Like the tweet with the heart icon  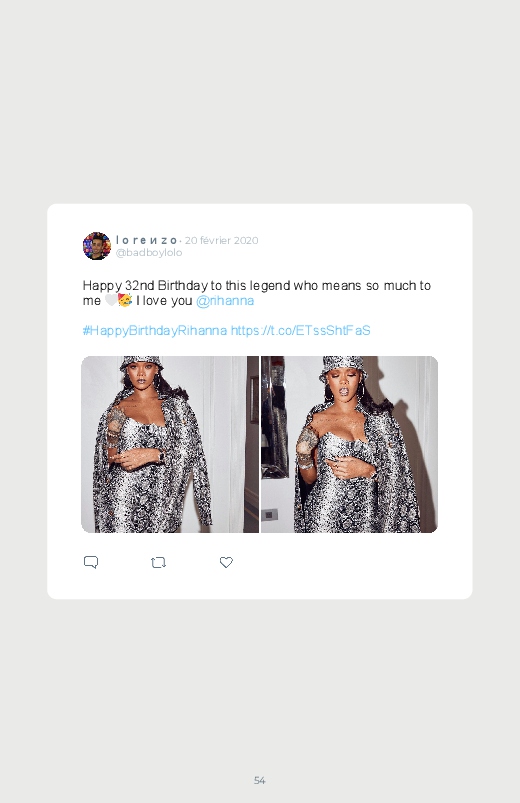click(226, 562)
